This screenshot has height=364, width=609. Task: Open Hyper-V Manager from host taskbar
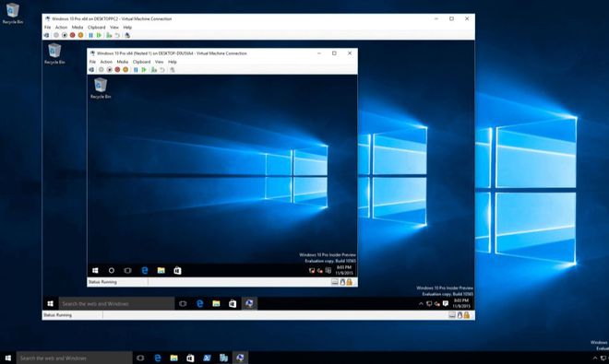point(223,358)
